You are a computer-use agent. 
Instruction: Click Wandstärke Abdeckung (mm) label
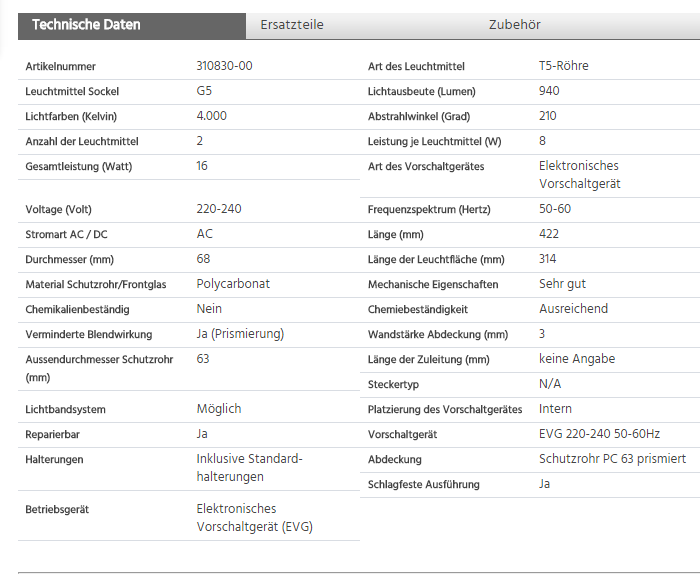(438, 334)
